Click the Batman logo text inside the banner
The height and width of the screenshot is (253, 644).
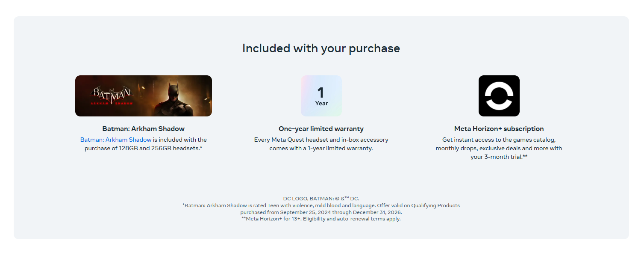coord(112,93)
